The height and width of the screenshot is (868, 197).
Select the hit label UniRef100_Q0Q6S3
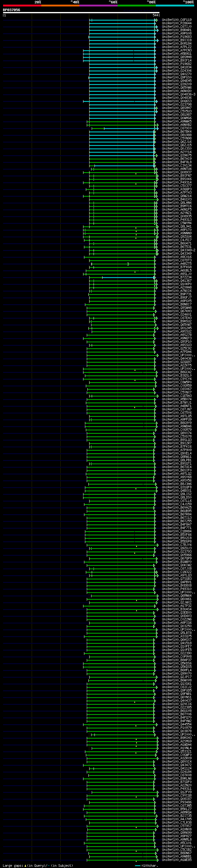click(x=176, y=101)
